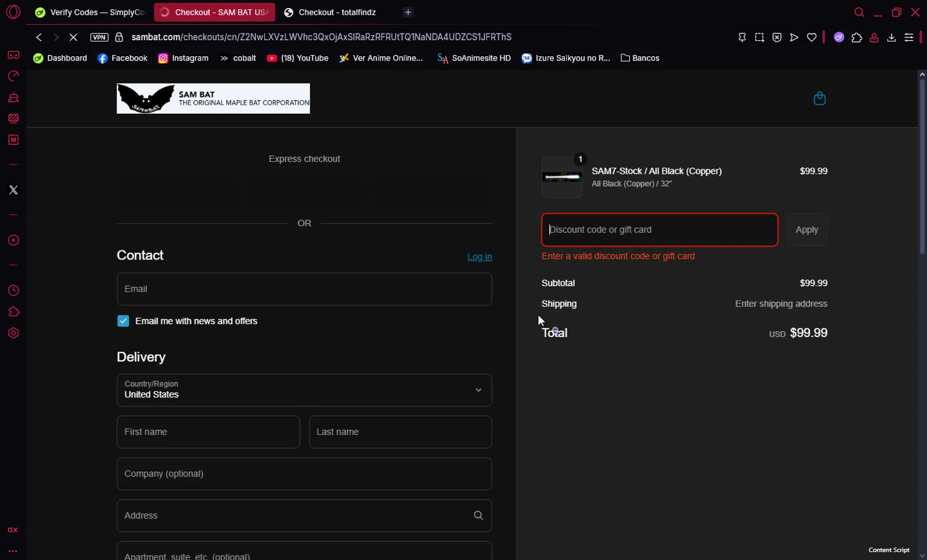The height and width of the screenshot is (560, 927).
Task: Switch to Verify Codes — SimplyCodes tab
Action: 90,12
